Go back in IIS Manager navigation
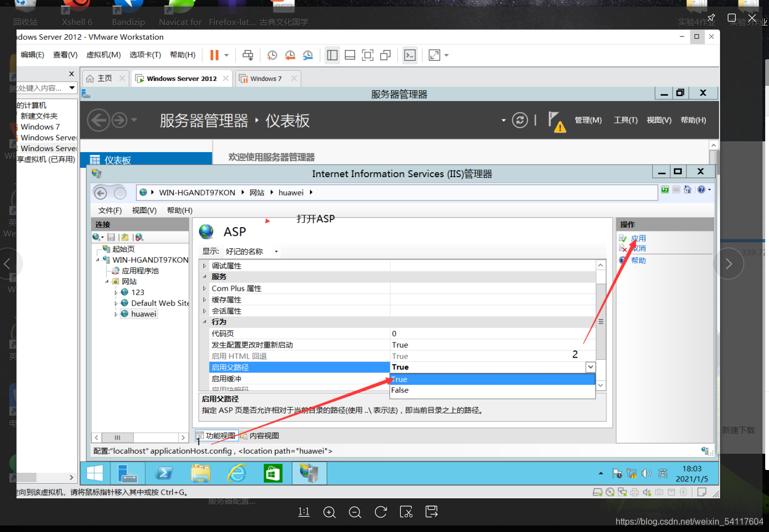This screenshot has height=532, width=769. coord(101,193)
